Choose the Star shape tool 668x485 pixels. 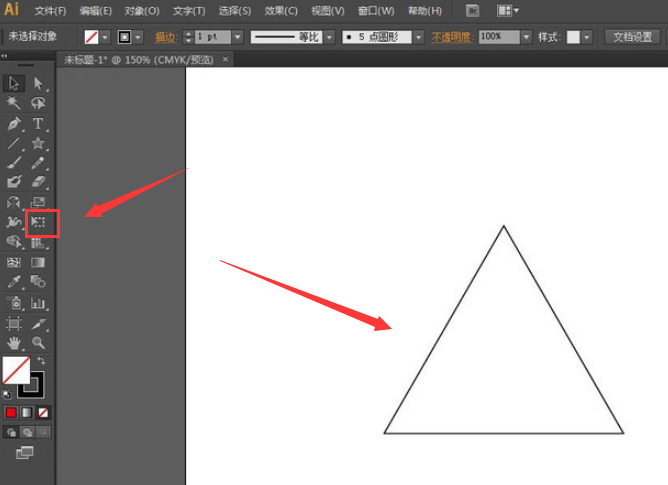pos(38,143)
